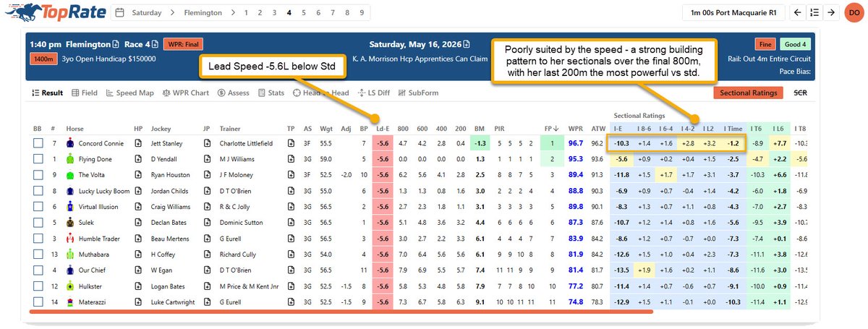Open numbered race list icon

click(x=814, y=12)
